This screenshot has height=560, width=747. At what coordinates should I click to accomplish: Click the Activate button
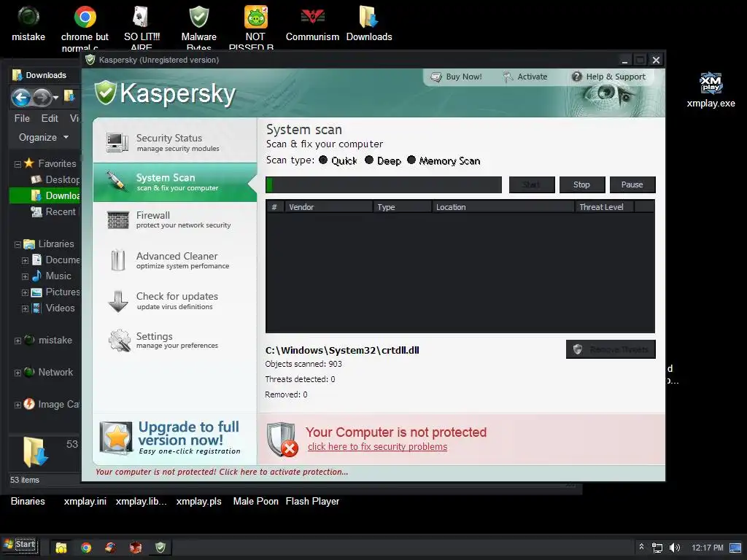click(x=525, y=77)
